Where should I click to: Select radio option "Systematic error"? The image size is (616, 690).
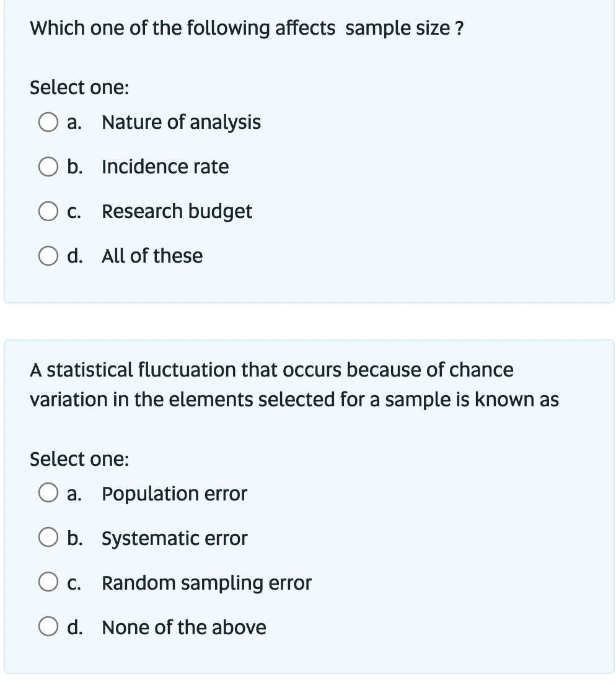coord(48,538)
